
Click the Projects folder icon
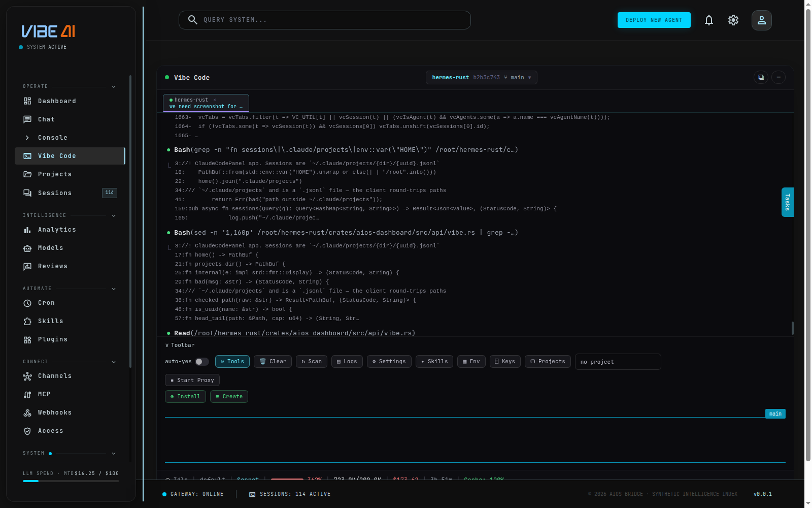click(x=27, y=174)
